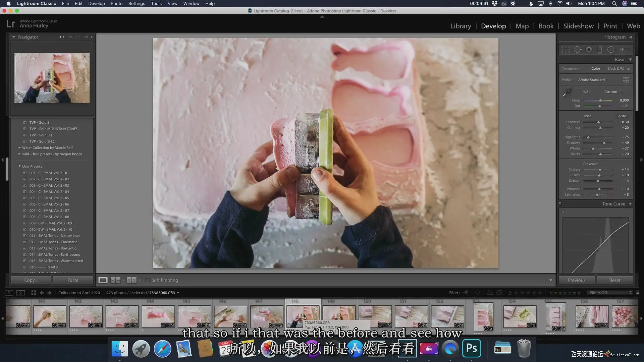The image size is (644, 362).
Task: Open the Settings menu
Action: pos(137,4)
